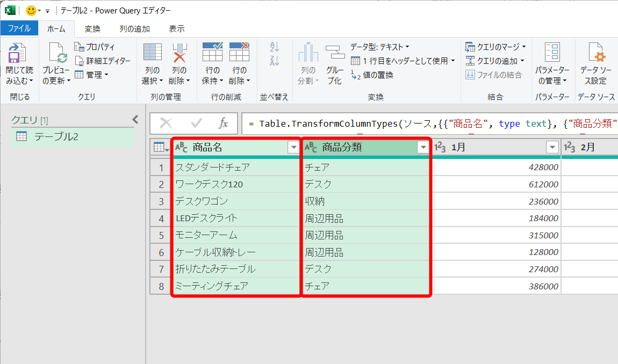
Task: Select the テーブル2 query
Action: 73,137
